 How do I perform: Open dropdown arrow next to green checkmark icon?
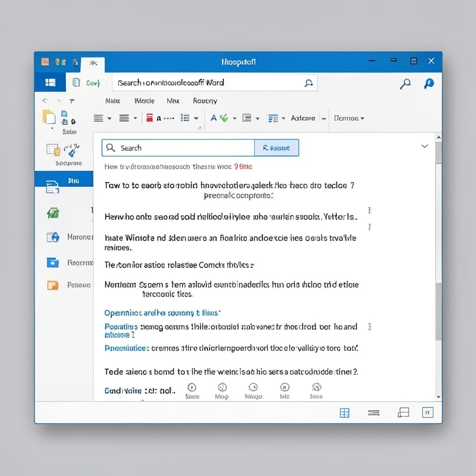coord(235,119)
